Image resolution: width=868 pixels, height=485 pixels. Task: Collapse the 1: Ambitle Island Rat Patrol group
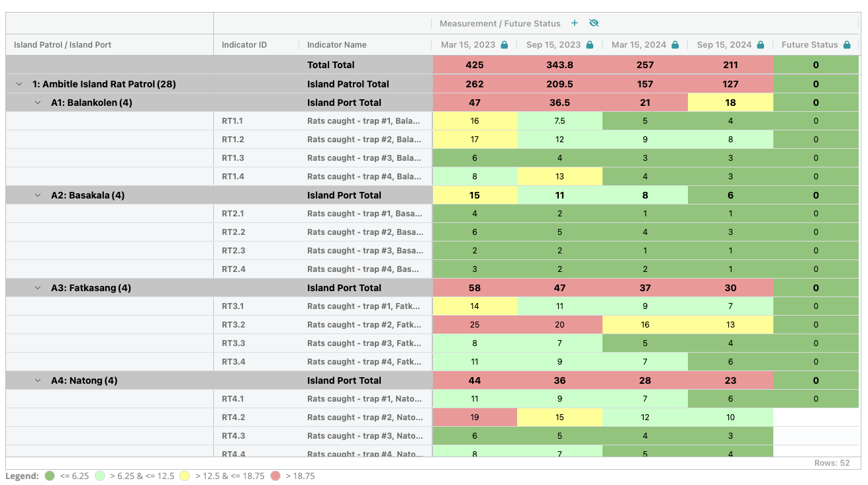tap(19, 84)
